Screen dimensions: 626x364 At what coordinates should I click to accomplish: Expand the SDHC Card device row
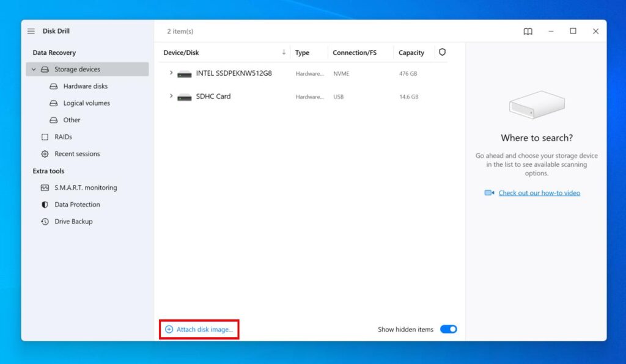click(x=171, y=96)
